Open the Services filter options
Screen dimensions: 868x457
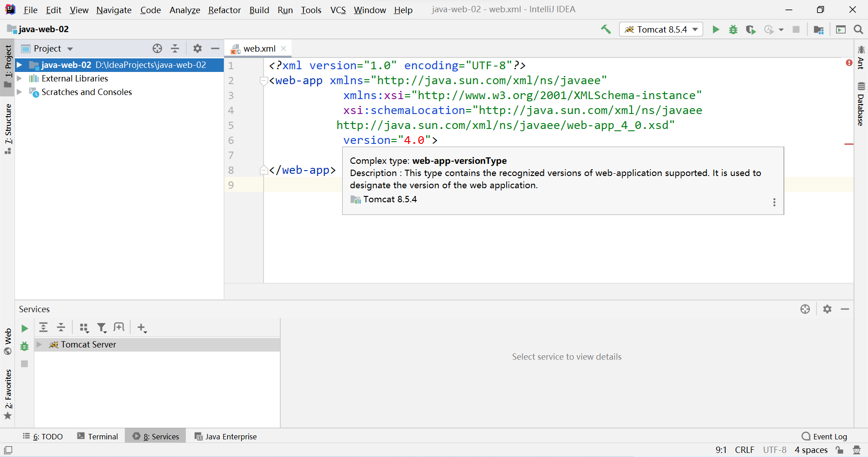102,328
